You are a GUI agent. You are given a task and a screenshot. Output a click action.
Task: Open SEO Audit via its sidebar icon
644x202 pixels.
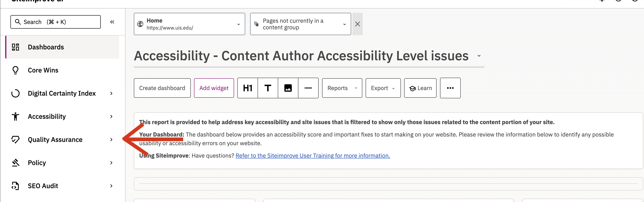click(15, 186)
